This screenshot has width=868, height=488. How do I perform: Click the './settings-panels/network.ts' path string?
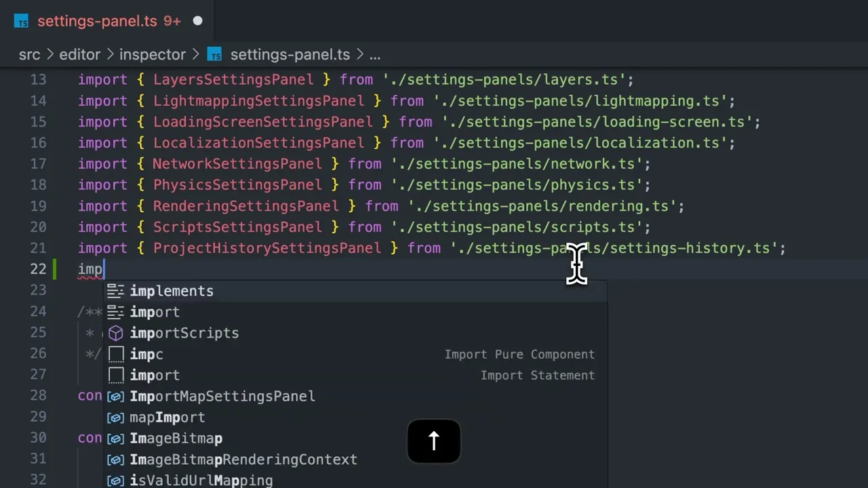click(x=517, y=163)
